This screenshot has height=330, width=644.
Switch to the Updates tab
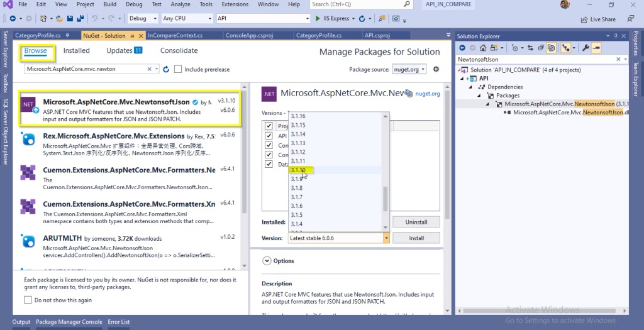pos(124,50)
